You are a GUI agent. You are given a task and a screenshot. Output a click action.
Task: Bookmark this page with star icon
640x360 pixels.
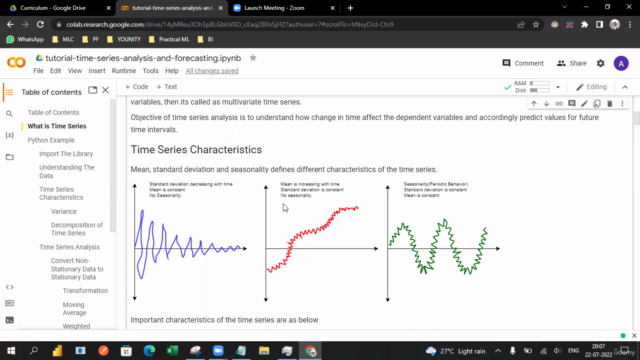(x=536, y=24)
